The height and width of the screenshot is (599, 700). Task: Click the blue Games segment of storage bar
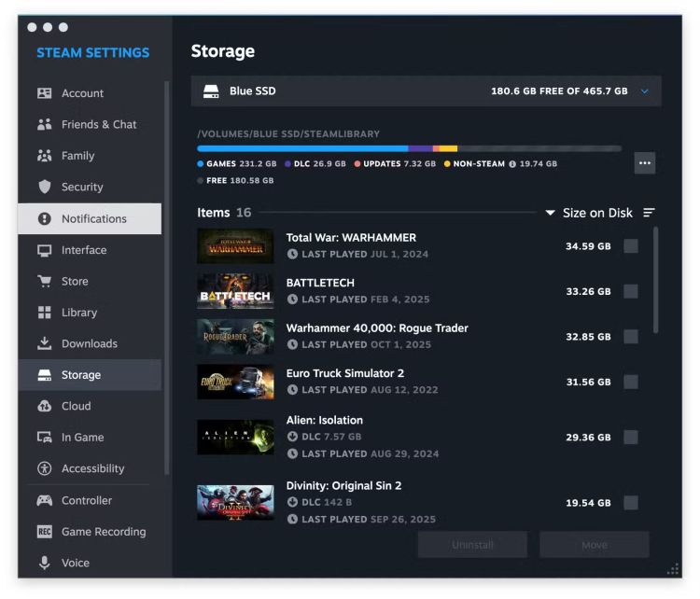coord(301,148)
